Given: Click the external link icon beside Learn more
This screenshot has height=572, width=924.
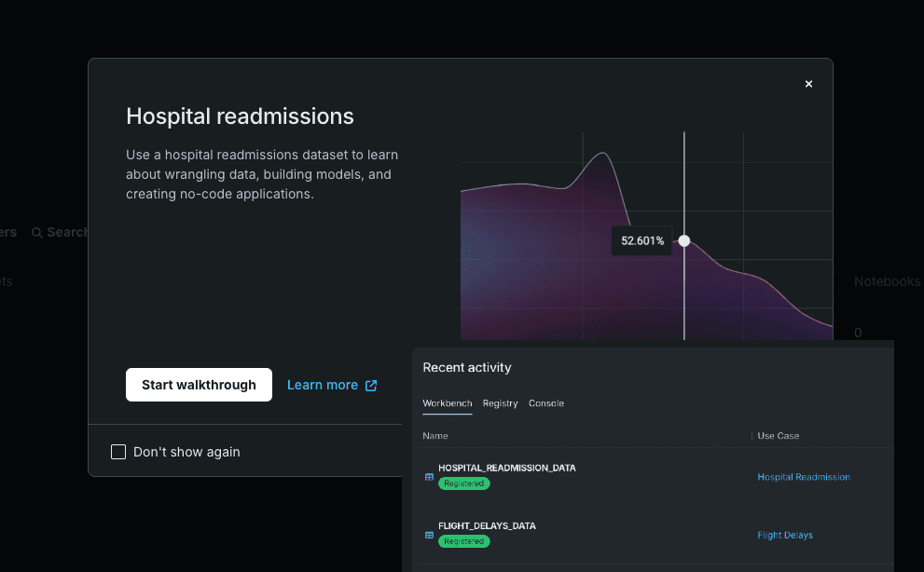Looking at the screenshot, I should (371, 386).
